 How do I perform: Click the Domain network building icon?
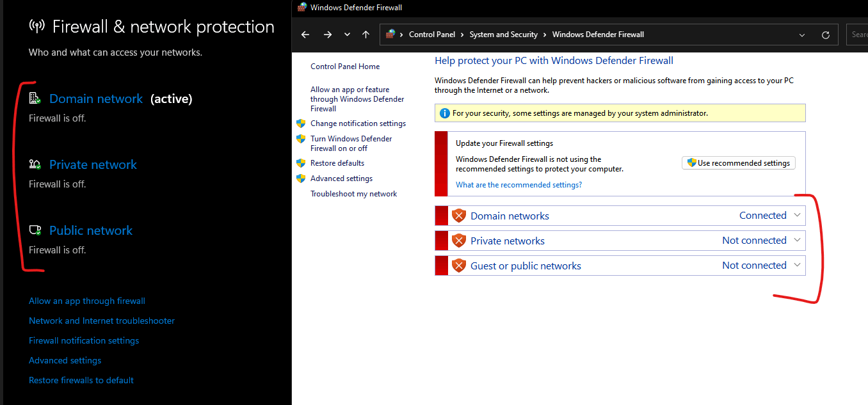35,98
